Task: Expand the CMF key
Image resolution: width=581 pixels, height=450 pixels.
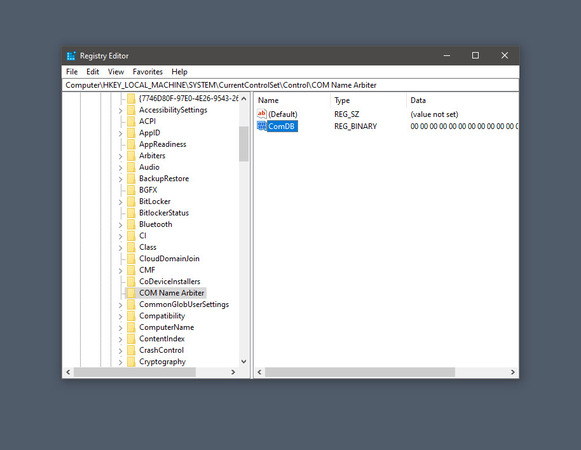Action: [x=120, y=271]
